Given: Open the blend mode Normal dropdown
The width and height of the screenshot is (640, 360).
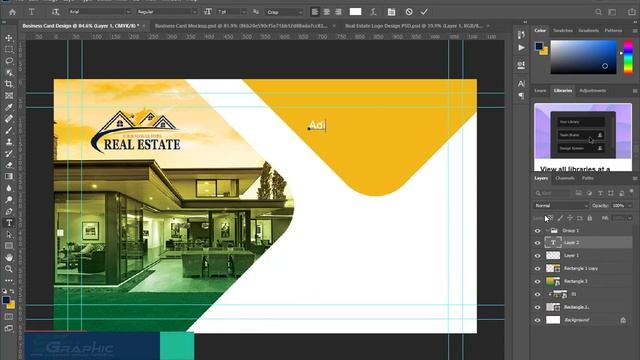Looking at the screenshot, I should [561, 206].
